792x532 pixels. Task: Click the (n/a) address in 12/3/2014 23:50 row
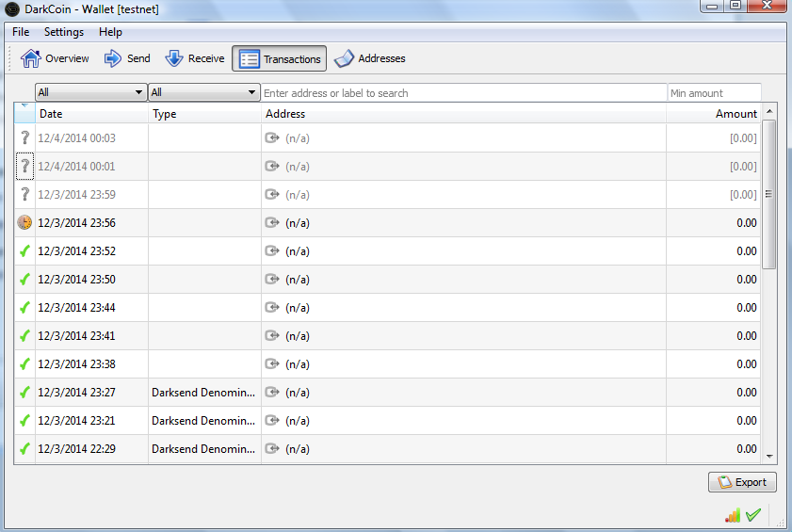coord(297,280)
